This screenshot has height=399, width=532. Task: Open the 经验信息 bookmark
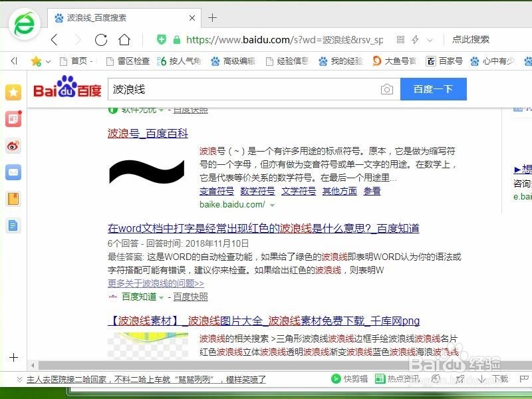287,61
